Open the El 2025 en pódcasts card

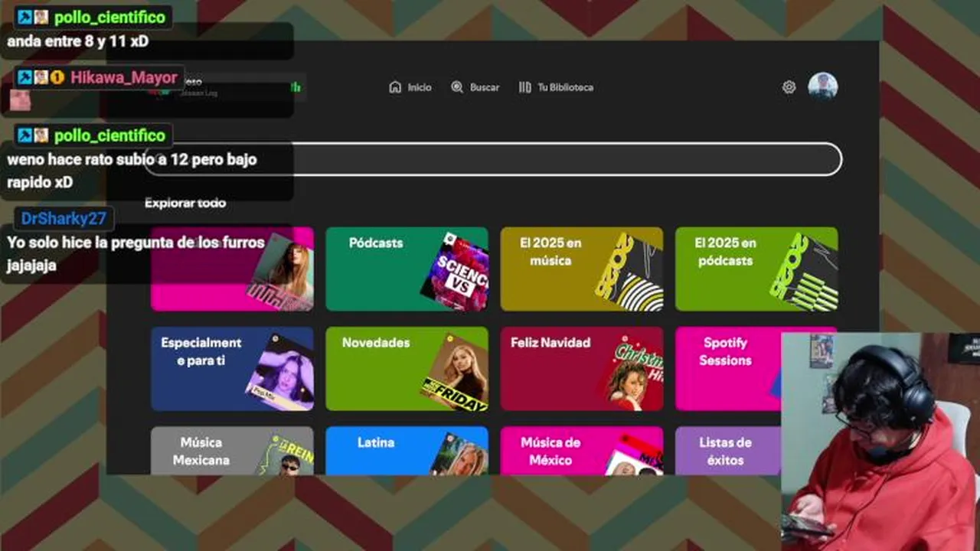756,269
